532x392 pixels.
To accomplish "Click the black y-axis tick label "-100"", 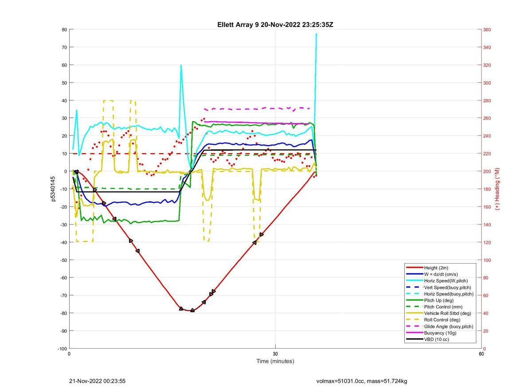I will click(62, 349).
